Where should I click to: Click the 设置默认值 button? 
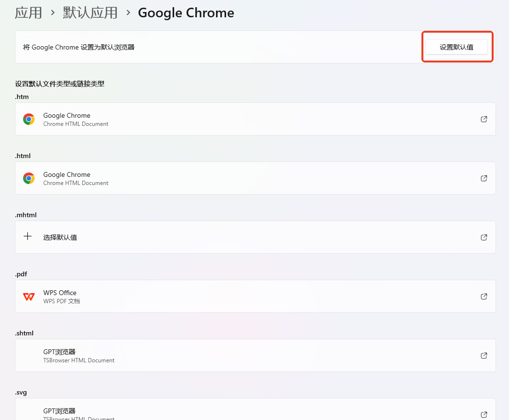[x=457, y=47]
